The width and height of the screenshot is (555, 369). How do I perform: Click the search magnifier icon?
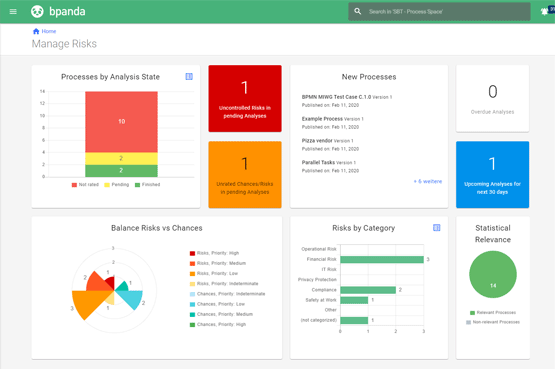click(357, 11)
